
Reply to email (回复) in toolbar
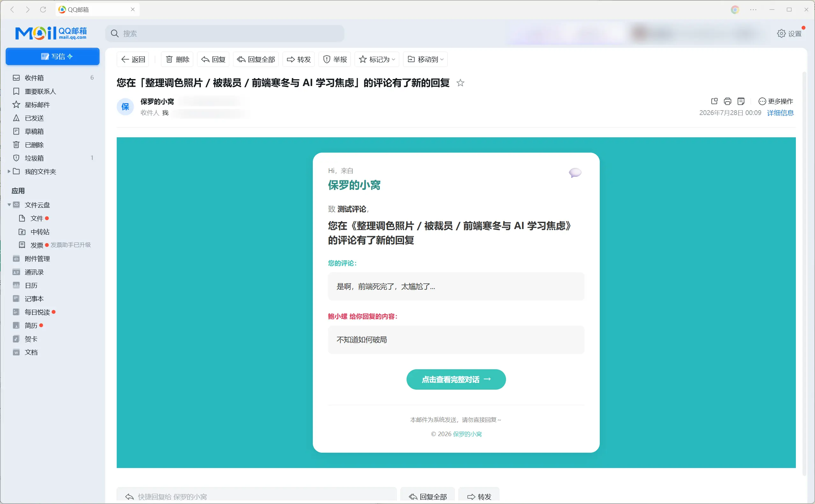(213, 59)
